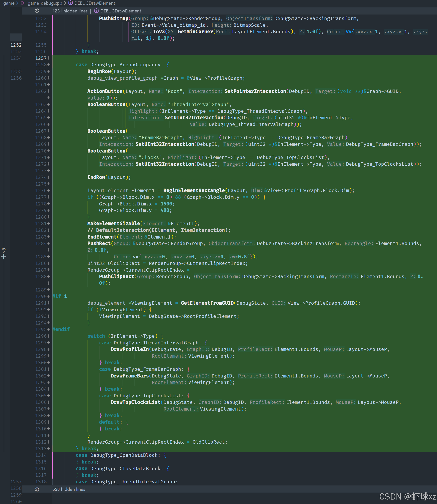Open the 'game' folder breadcrumb
This screenshot has width=437, height=504.
click(x=9, y=3)
